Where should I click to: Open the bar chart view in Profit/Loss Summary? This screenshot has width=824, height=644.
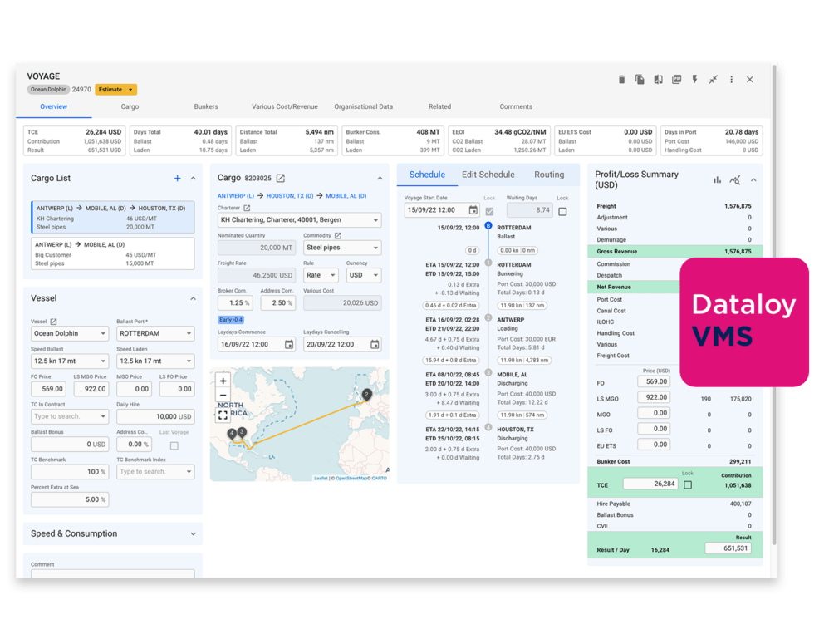pyautogui.click(x=718, y=179)
